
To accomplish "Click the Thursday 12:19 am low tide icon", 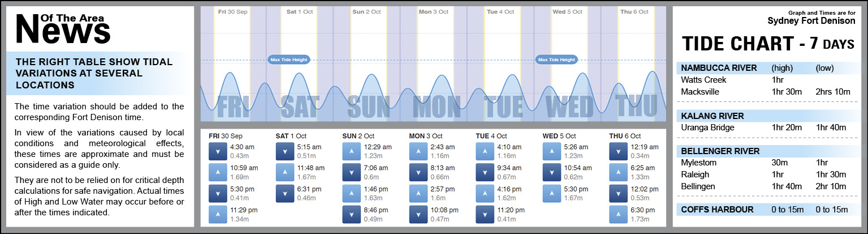I will pos(617,151).
